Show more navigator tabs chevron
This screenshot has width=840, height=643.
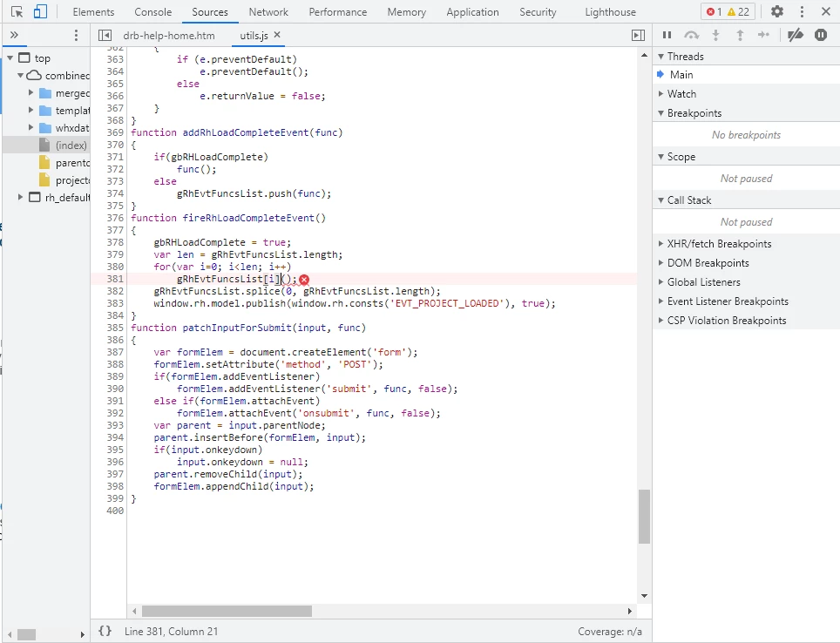coord(15,36)
